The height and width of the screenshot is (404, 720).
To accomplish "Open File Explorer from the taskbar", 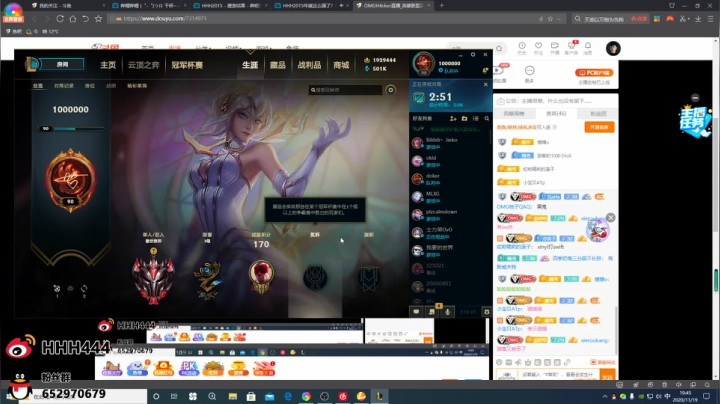I will 232,396.
